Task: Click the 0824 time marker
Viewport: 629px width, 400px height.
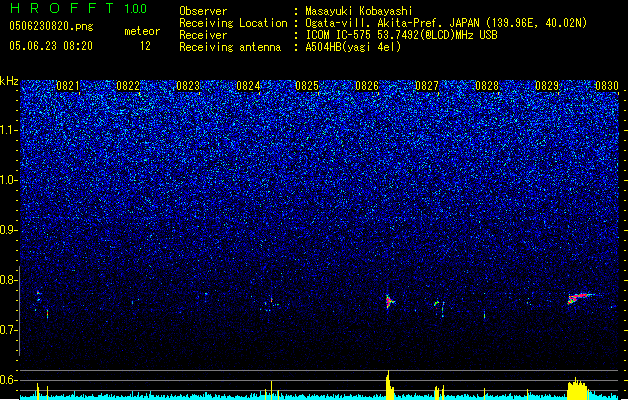Action: coord(248,86)
